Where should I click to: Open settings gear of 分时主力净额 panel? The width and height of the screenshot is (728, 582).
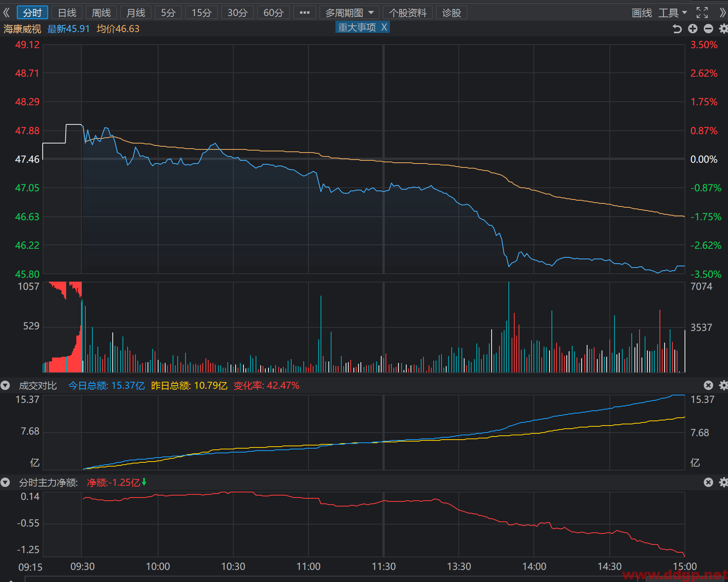[x=724, y=482]
